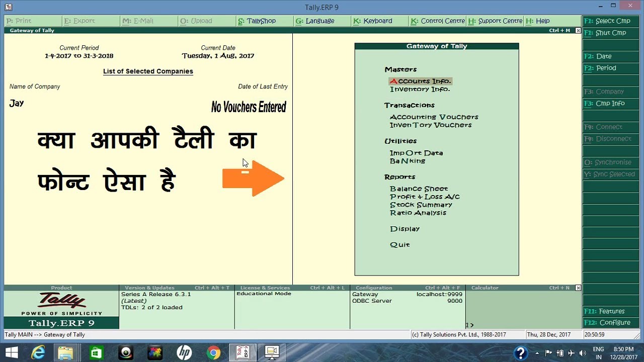Open H: Support Centre
This screenshot has width=644, height=362.
point(496,21)
